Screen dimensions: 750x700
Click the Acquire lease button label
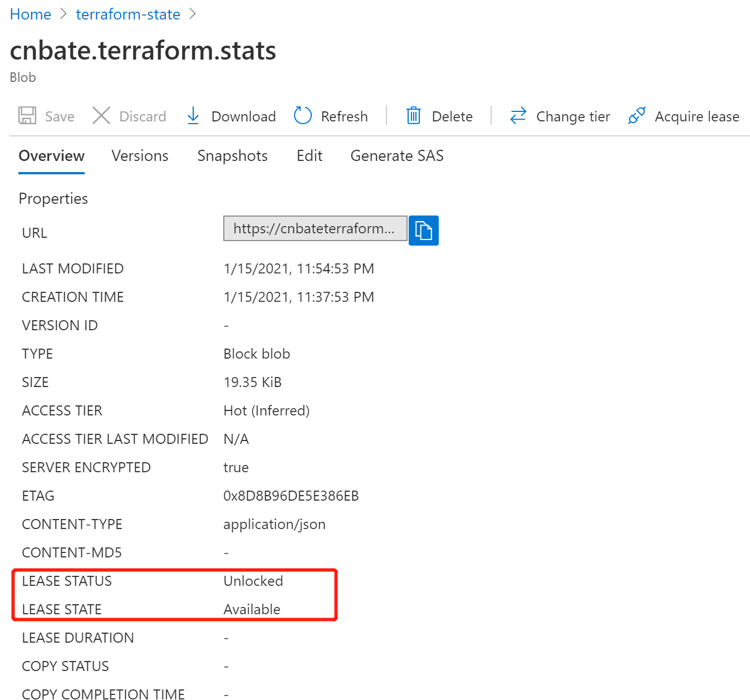coord(697,116)
